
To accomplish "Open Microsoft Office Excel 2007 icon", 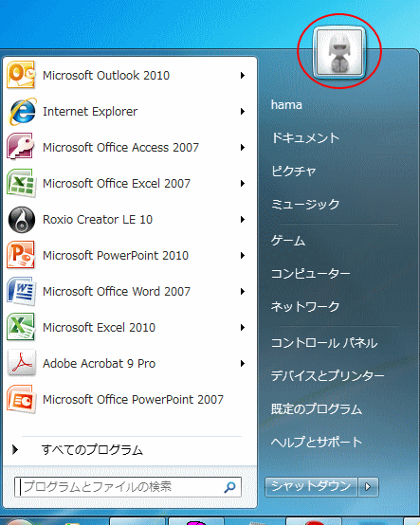I will click(x=21, y=183).
